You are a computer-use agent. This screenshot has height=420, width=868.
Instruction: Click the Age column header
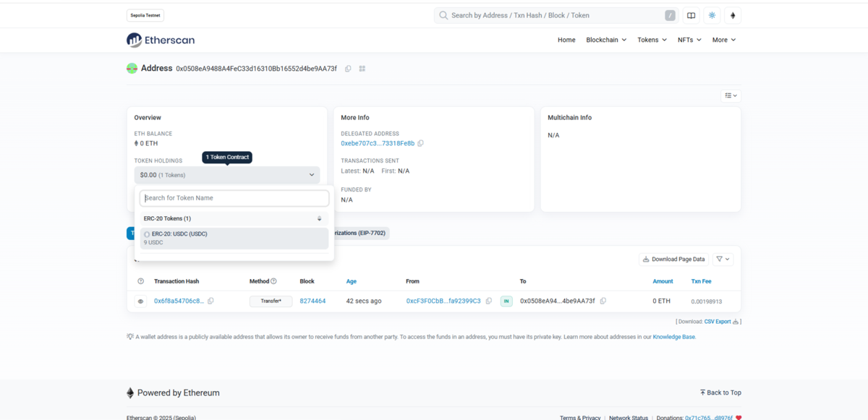pyautogui.click(x=352, y=281)
